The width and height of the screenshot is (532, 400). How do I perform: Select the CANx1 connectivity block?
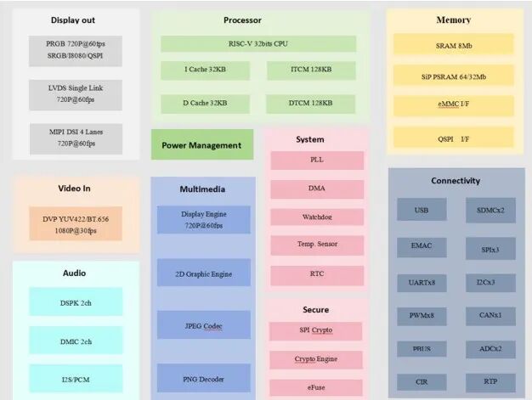tap(490, 317)
